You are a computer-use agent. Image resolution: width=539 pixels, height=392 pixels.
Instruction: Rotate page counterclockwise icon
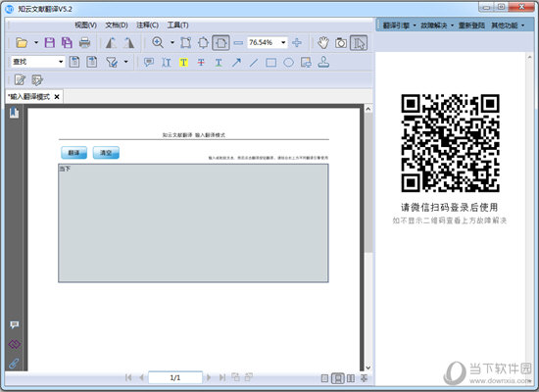(111, 43)
